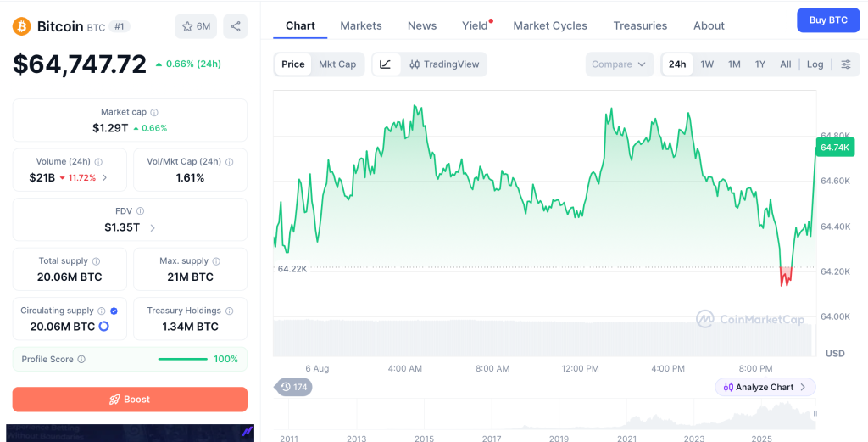868x442 pixels.
Task: Click the Treasury Holdings info icon
Action: click(x=229, y=311)
